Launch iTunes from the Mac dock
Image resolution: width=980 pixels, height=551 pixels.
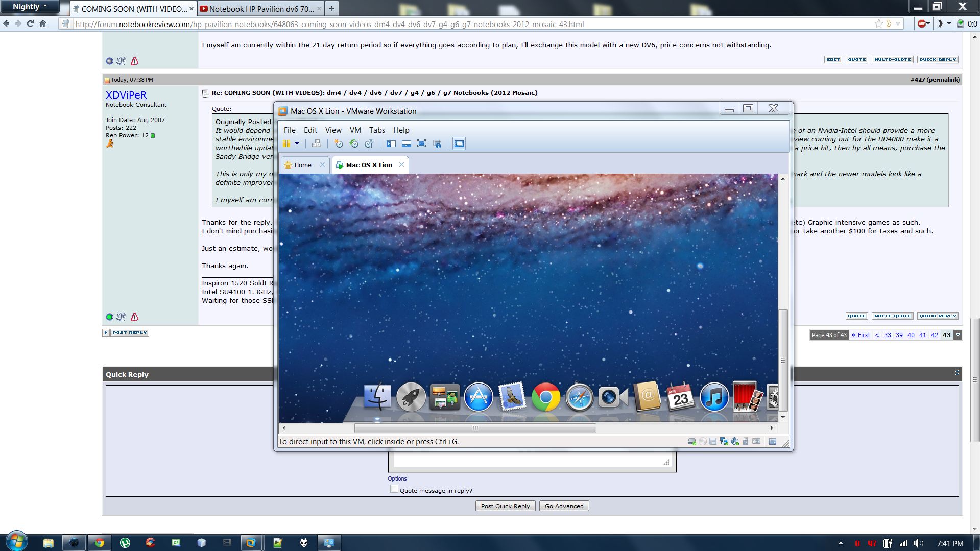click(x=714, y=397)
